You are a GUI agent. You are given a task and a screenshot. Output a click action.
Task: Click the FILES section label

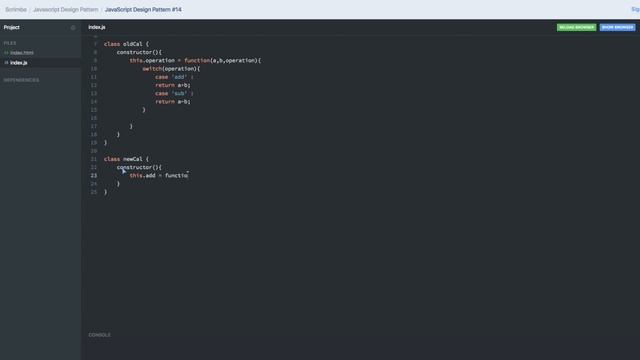pyautogui.click(x=10, y=43)
